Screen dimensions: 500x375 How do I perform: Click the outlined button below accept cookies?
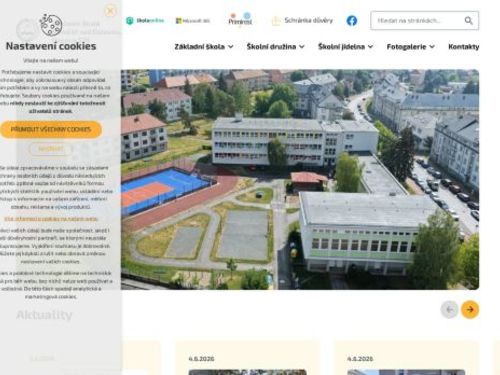51,149
